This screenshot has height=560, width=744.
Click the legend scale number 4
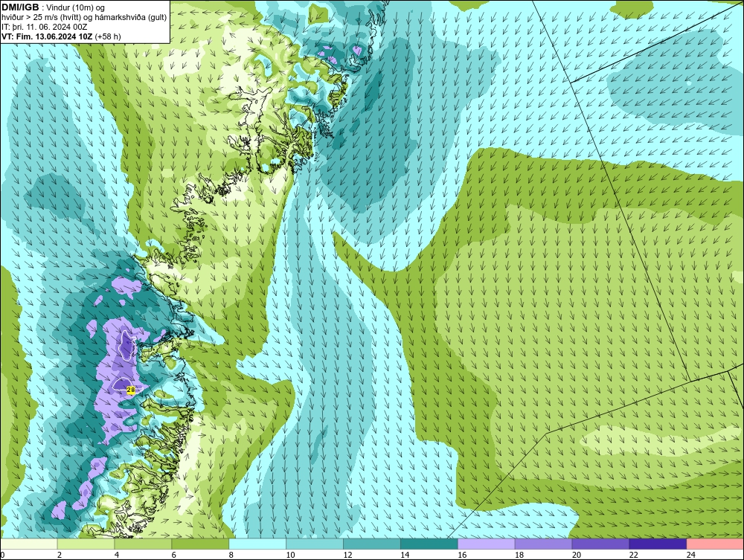117,555
